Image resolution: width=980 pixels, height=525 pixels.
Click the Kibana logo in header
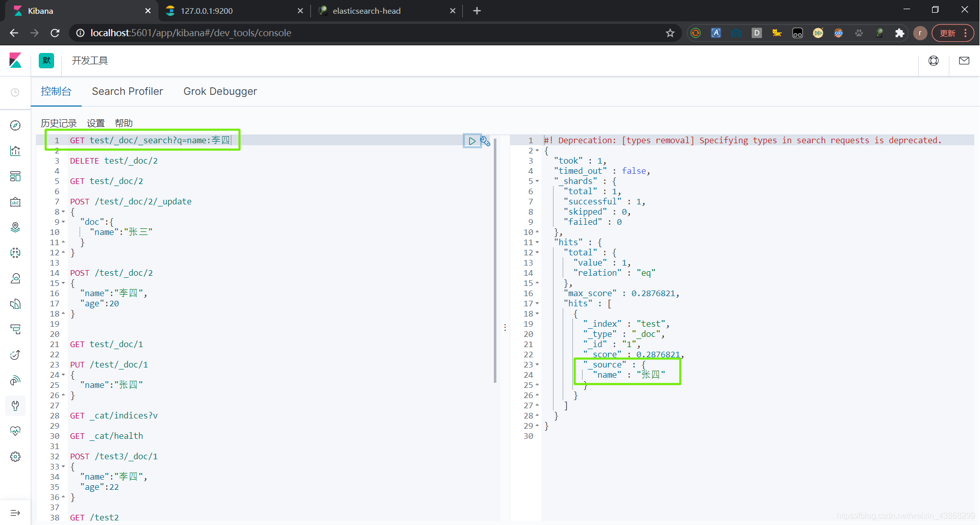15,61
